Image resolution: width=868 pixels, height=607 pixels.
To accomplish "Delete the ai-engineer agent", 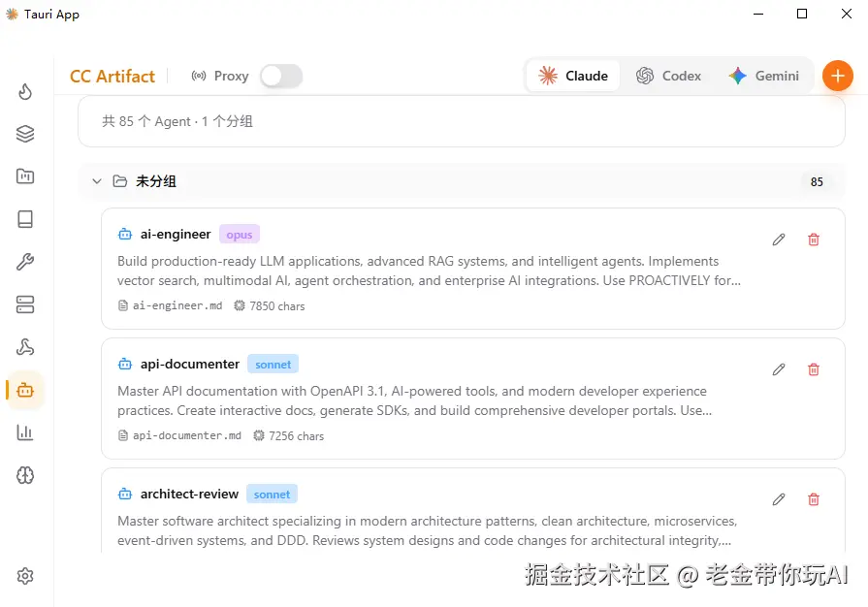I will point(813,240).
